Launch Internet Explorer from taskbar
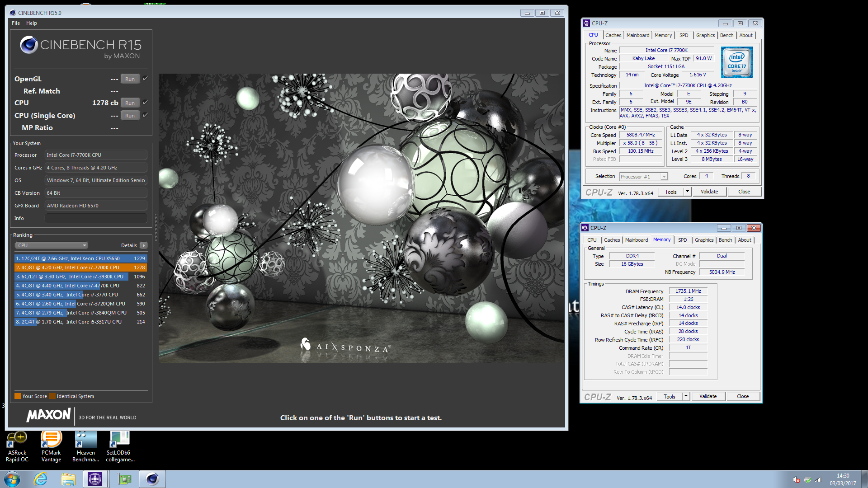868x488 pixels. (41, 479)
